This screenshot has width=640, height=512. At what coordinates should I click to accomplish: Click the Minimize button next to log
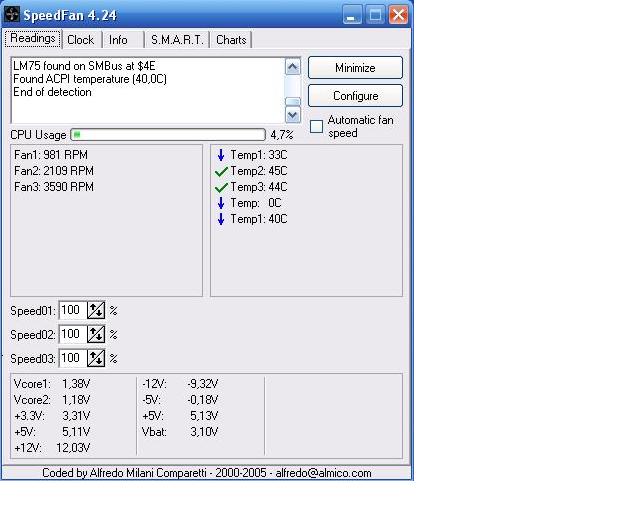355,68
